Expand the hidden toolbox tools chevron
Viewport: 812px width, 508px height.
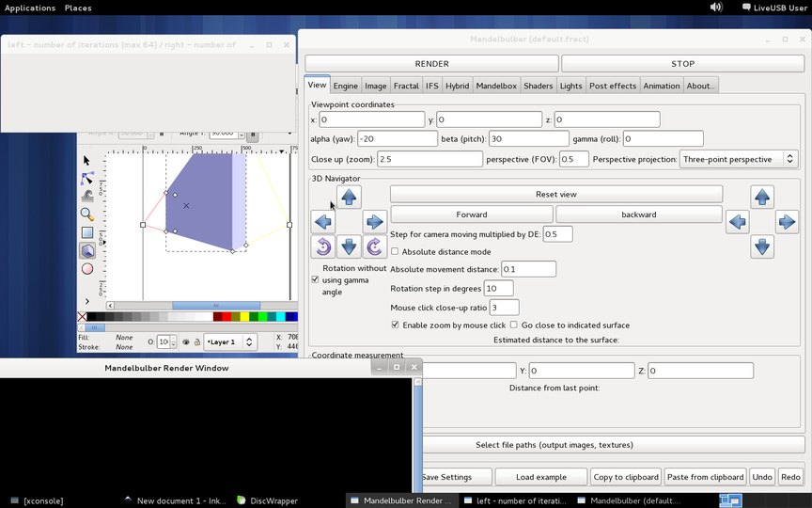click(x=87, y=302)
